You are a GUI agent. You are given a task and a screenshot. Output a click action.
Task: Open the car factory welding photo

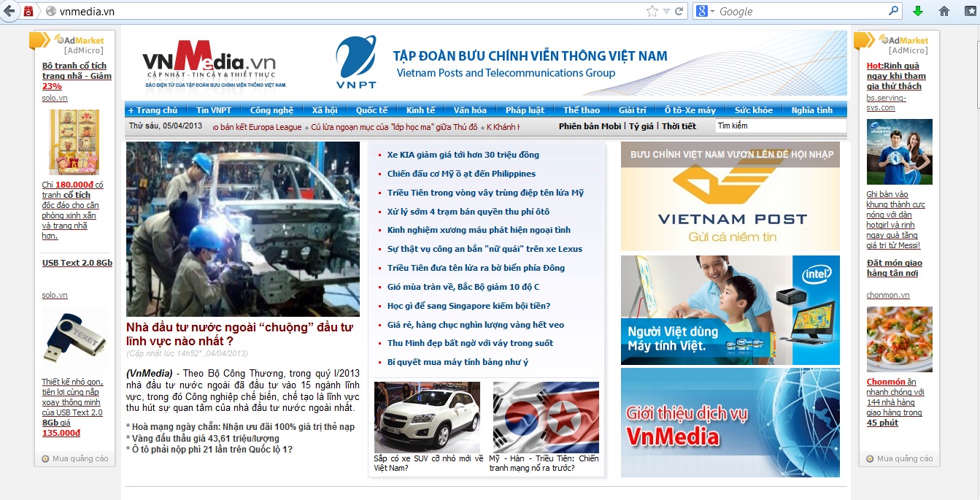point(243,228)
